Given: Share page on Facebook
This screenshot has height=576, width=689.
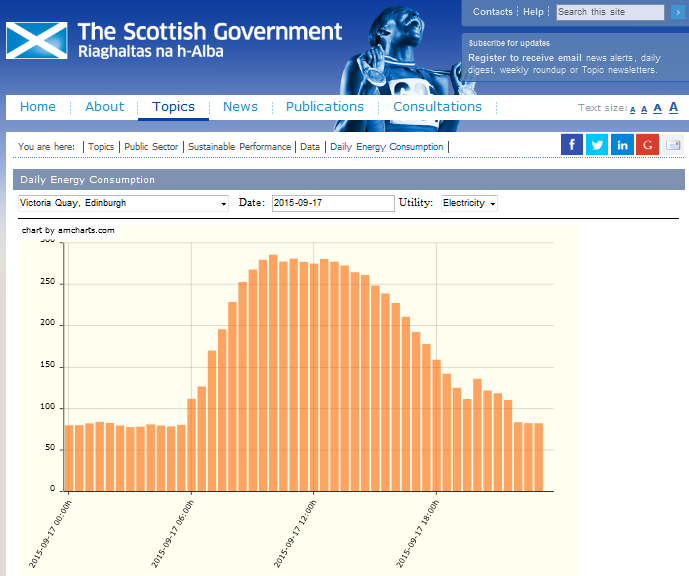Looking at the screenshot, I should click(x=572, y=145).
